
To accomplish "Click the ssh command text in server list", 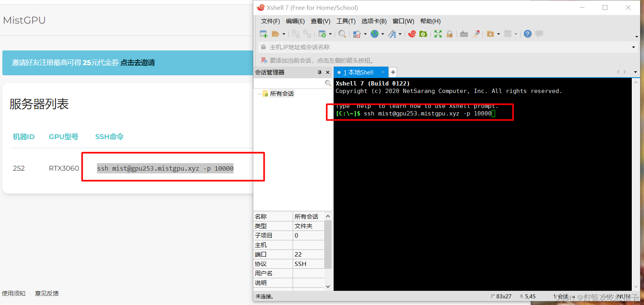I will click(165, 168).
